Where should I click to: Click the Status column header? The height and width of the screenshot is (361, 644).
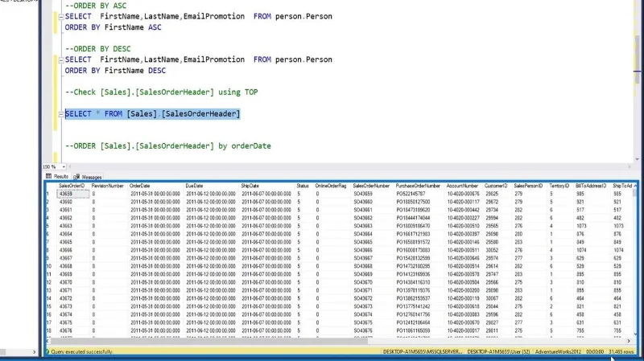(x=303, y=186)
